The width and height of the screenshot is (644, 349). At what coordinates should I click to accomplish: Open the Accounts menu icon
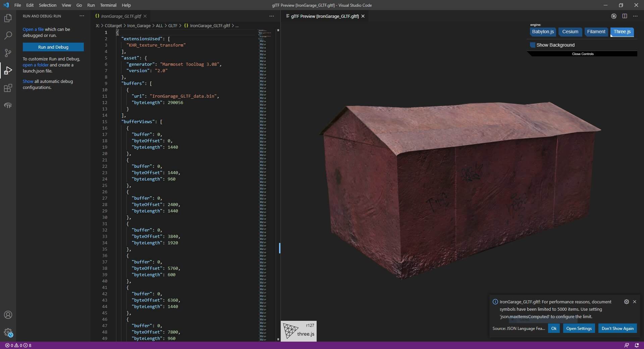(x=8, y=315)
